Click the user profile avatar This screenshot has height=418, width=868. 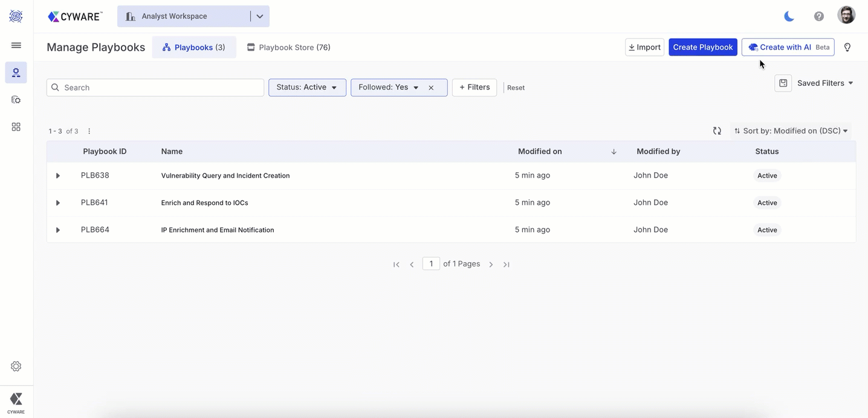click(846, 15)
